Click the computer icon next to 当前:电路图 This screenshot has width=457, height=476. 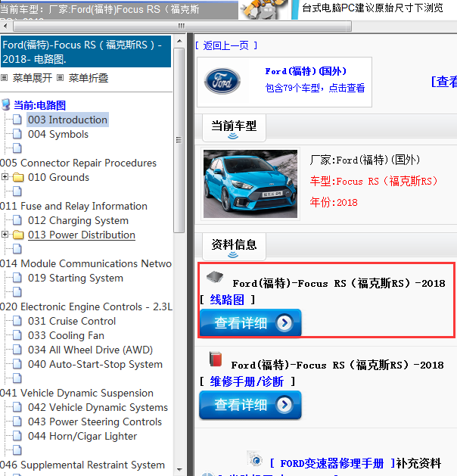6,104
